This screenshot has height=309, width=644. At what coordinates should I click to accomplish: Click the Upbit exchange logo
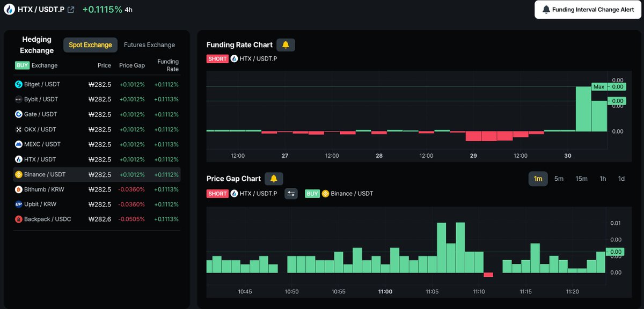18,204
